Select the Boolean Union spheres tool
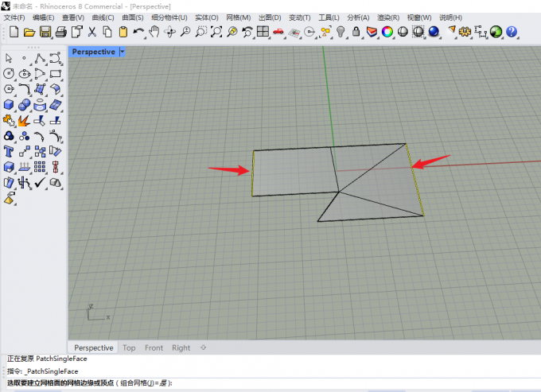The image size is (541, 392). (24, 105)
